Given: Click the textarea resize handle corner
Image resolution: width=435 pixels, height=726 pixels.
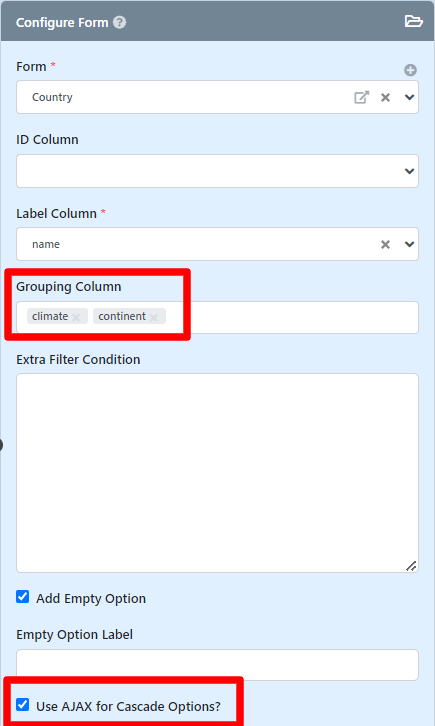Looking at the screenshot, I should coord(411,566).
